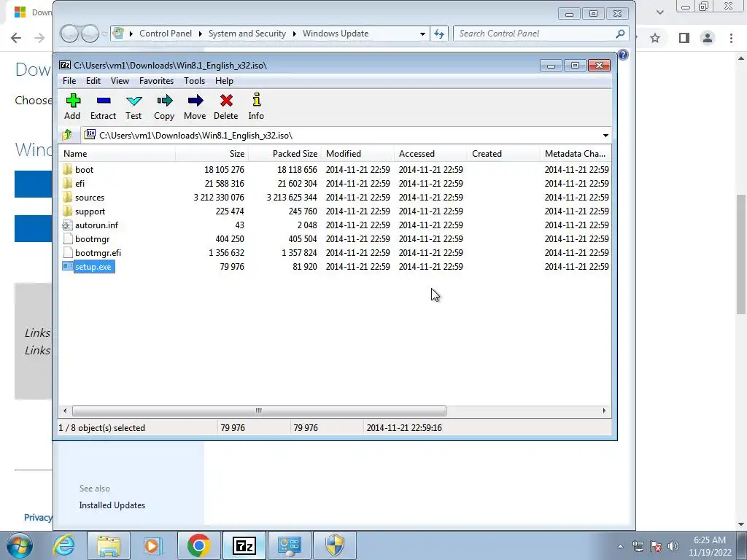
Task: Open the Edit menu
Action: 93,81
